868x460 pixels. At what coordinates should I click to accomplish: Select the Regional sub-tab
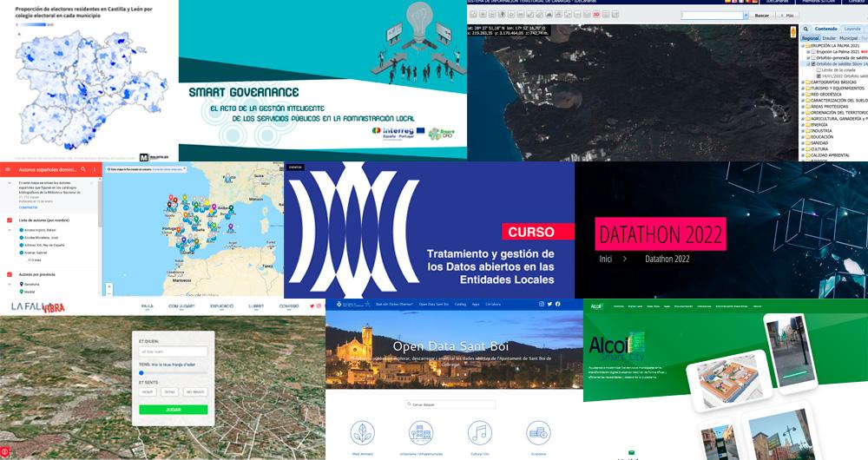pos(811,38)
